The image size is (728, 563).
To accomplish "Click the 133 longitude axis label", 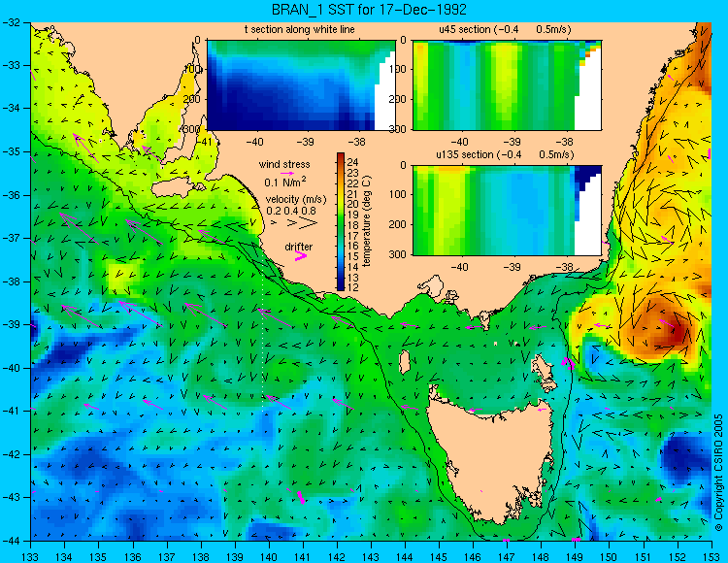I will [x=31, y=556].
